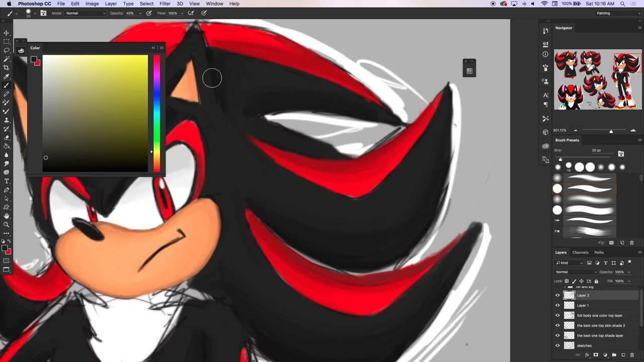The image size is (644, 362).
Task: Select the Hand tool
Action: pyautogui.click(x=7, y=216)
